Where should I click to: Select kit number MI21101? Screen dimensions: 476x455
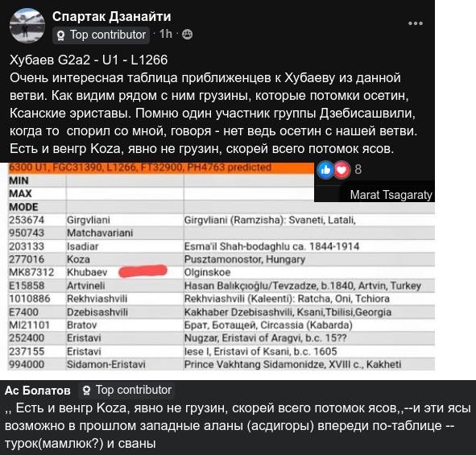[x=29, y=325]
